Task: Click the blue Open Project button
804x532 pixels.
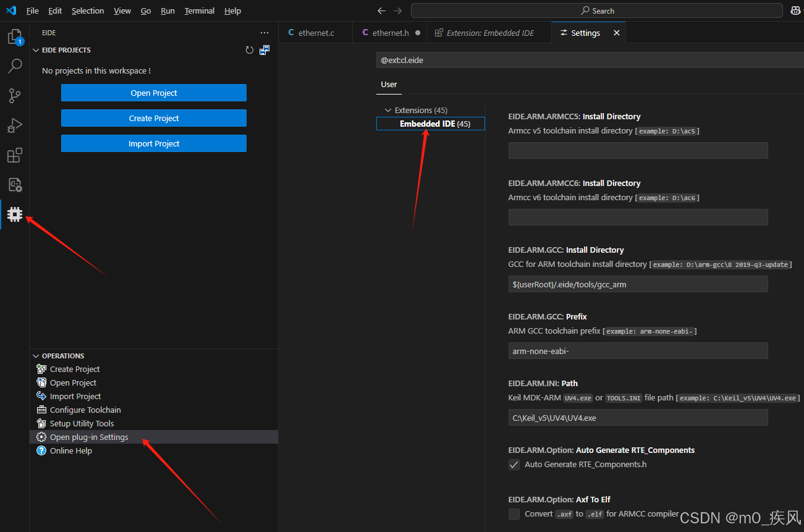Action: [x=154, y=93]
